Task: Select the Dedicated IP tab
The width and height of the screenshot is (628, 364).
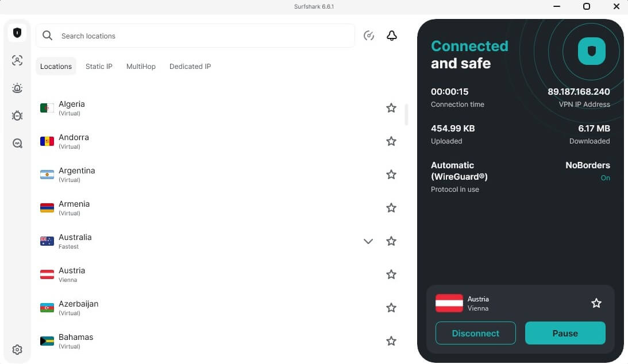Action: pyautogui.click(x=190, y=67)
